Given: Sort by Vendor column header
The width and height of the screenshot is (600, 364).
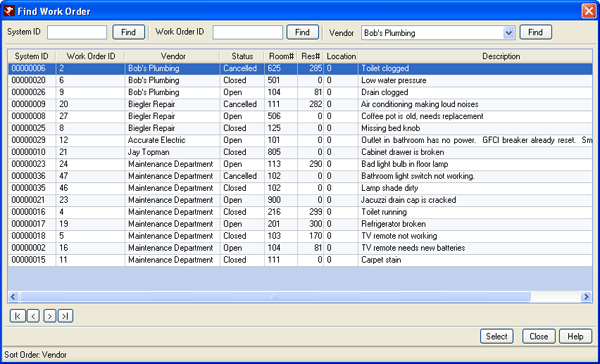Looking at the screenshot, I should click(173, 56).
